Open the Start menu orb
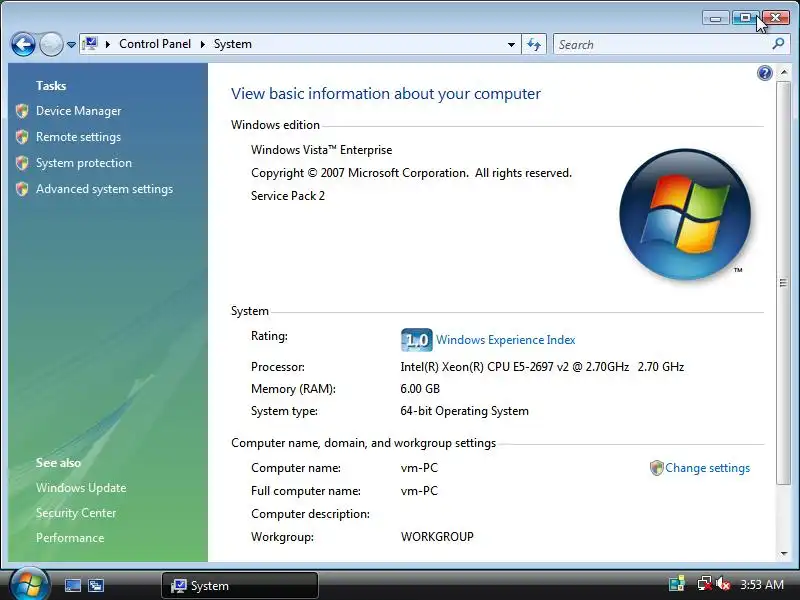Screen dimensions: 800x600 29,584
